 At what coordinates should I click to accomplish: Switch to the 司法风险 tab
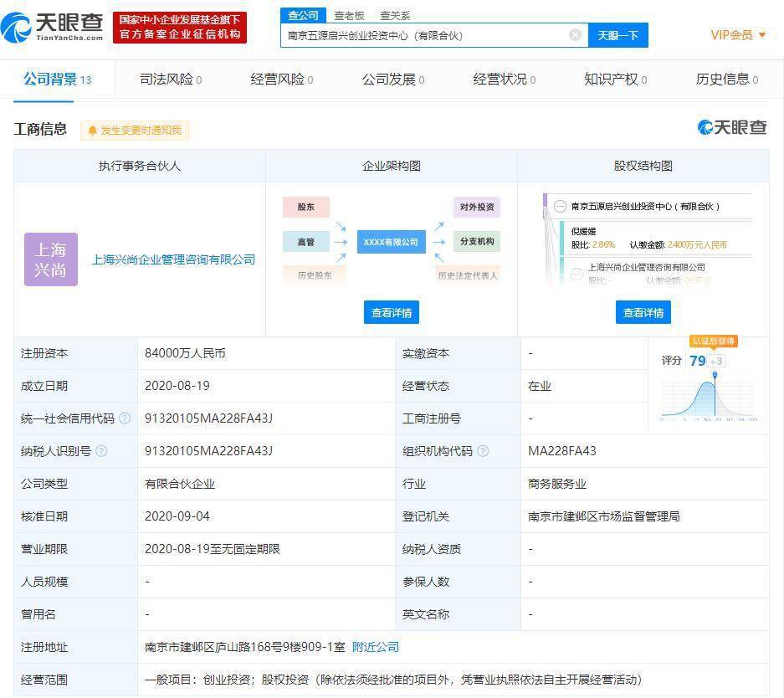click(171, 80)
